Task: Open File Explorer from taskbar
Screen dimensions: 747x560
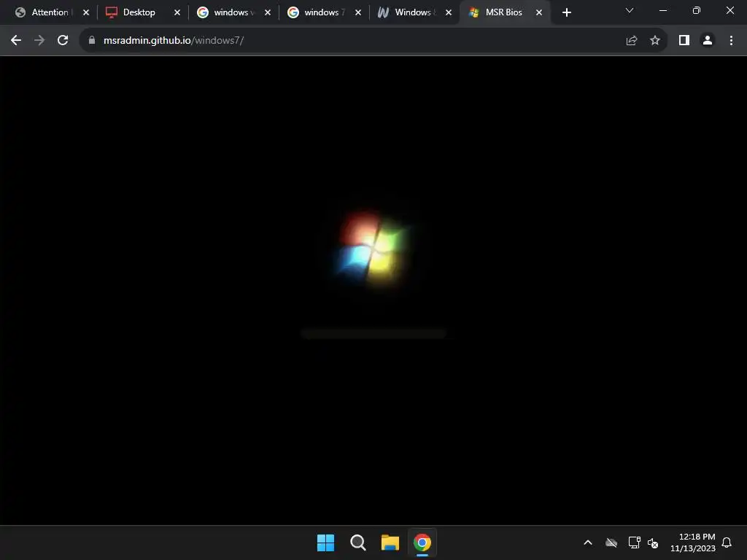Action: 390,542
